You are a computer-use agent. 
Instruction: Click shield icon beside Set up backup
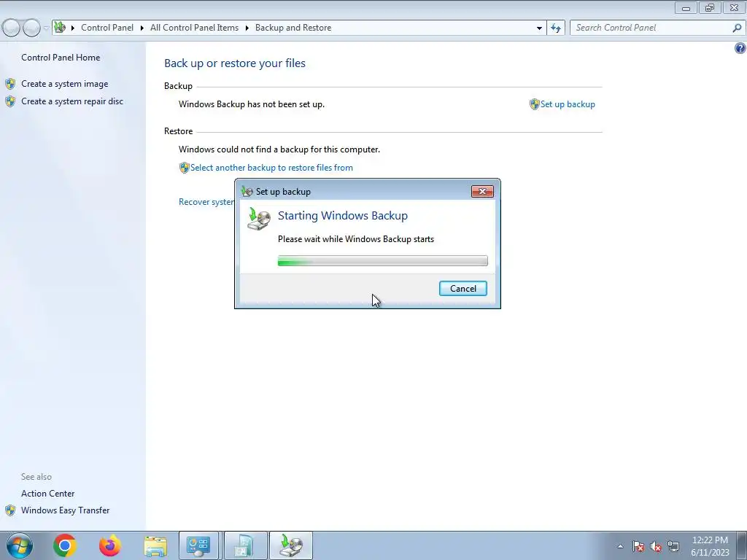[x=534, y=104]
